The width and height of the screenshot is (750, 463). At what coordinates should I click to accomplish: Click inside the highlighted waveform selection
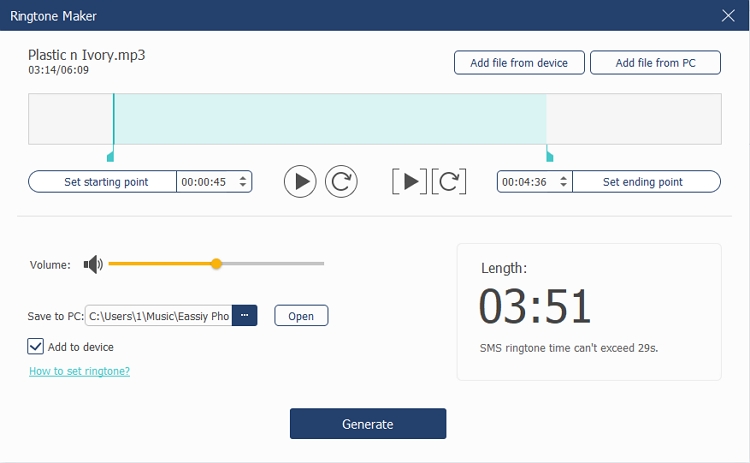[x=330, y=119]
